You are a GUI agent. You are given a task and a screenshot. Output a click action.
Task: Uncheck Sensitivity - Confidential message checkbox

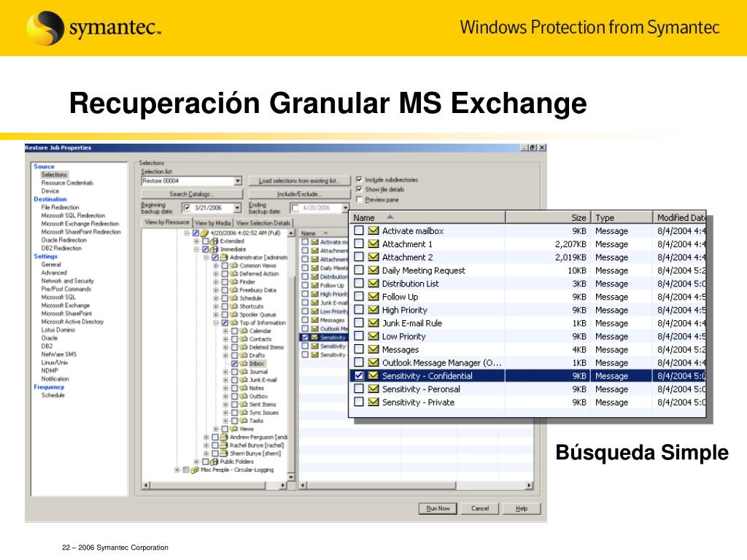359,376
